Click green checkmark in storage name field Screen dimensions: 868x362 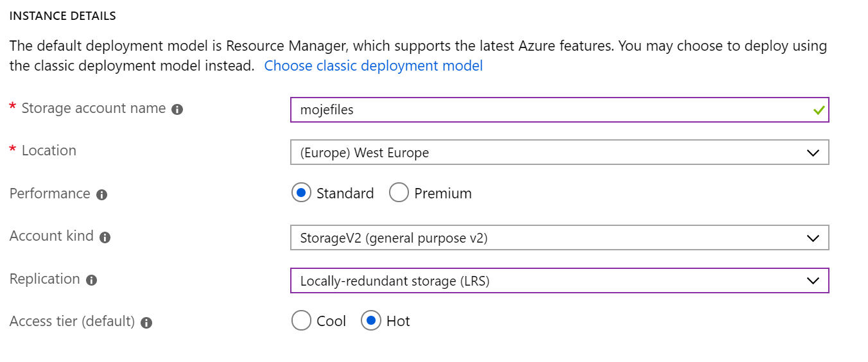(x=818, y=110)
